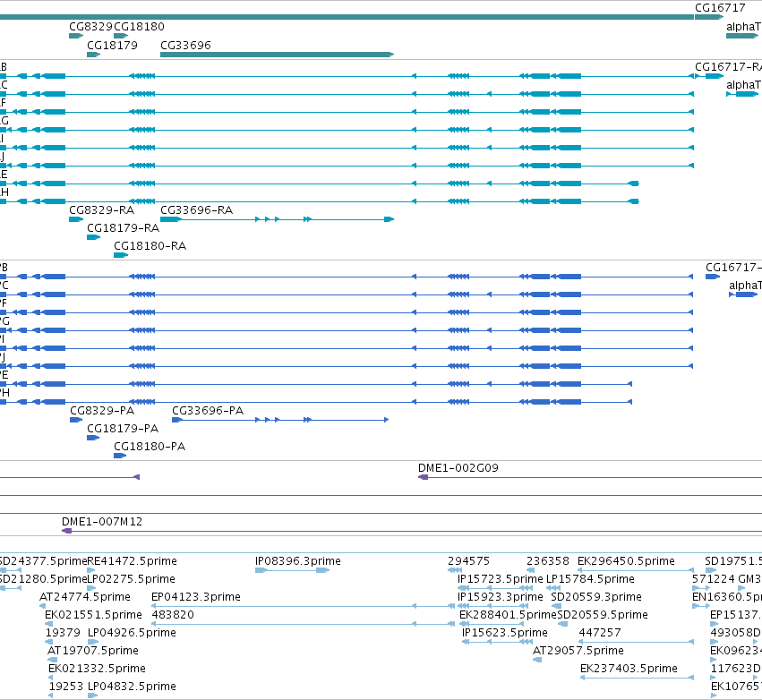Click the IP08396.3prime EST label

tap(298, 561)
